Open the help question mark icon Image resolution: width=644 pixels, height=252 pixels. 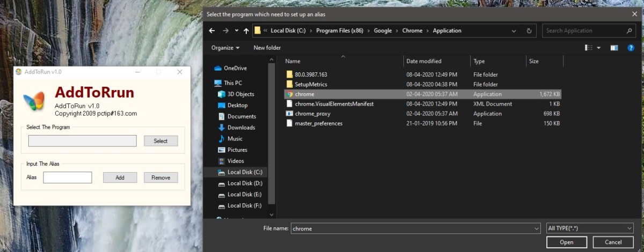click(631, 48)
